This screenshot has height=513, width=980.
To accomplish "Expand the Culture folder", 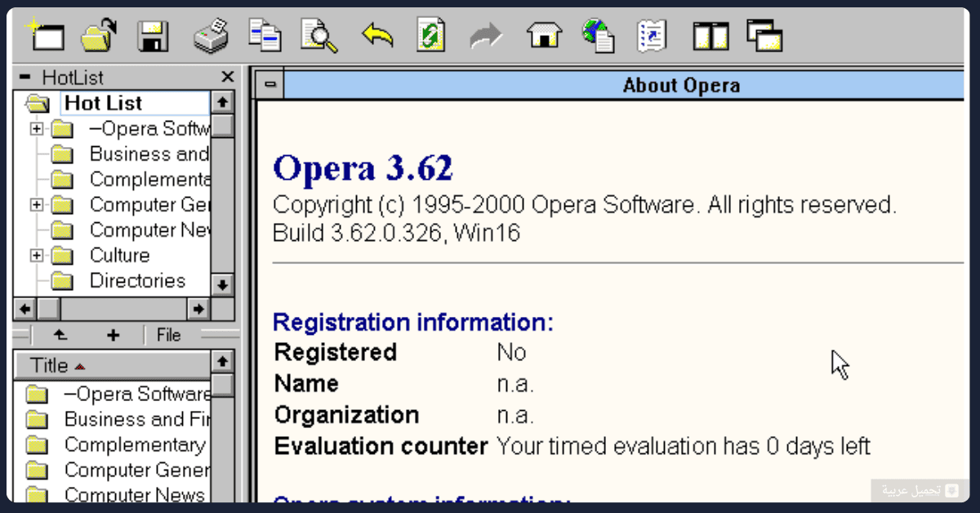I will coord(36,256).
